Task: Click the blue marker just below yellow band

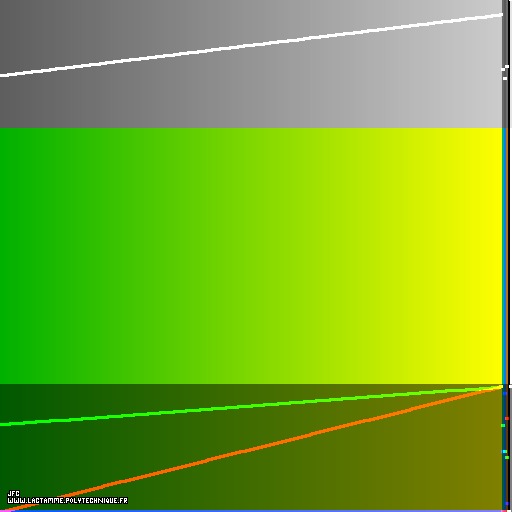Action: [505, 394]
